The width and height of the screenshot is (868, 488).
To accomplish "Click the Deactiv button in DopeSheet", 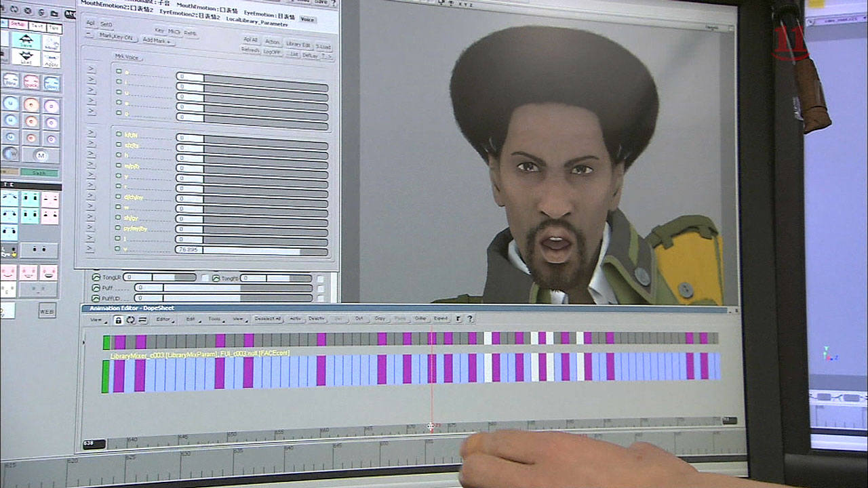I will 316,319.
